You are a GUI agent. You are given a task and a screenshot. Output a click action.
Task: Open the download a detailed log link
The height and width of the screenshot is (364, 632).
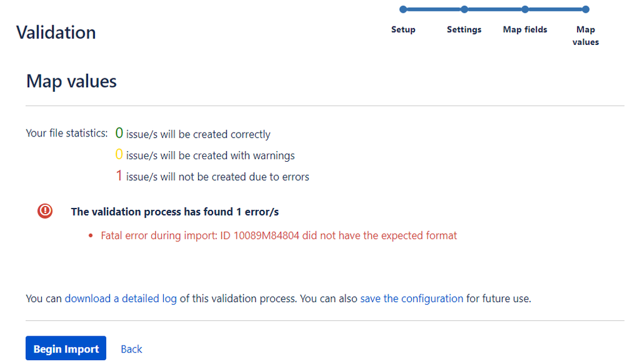[120, 298]
